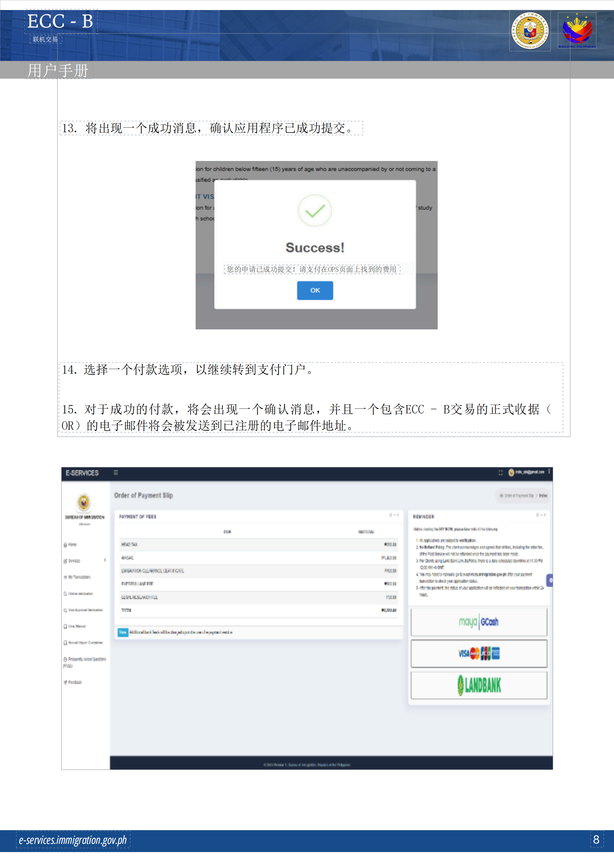Viewport: 614px width, 868px height.
Task: Toggle the E-Services hamburger menu icon
Action: tap(116, 473)
